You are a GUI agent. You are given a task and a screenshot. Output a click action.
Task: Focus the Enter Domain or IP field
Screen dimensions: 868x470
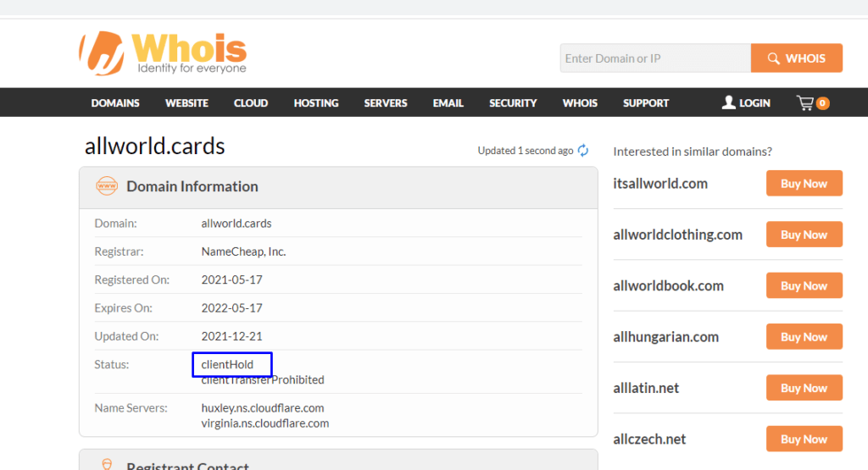coord(655,58)
